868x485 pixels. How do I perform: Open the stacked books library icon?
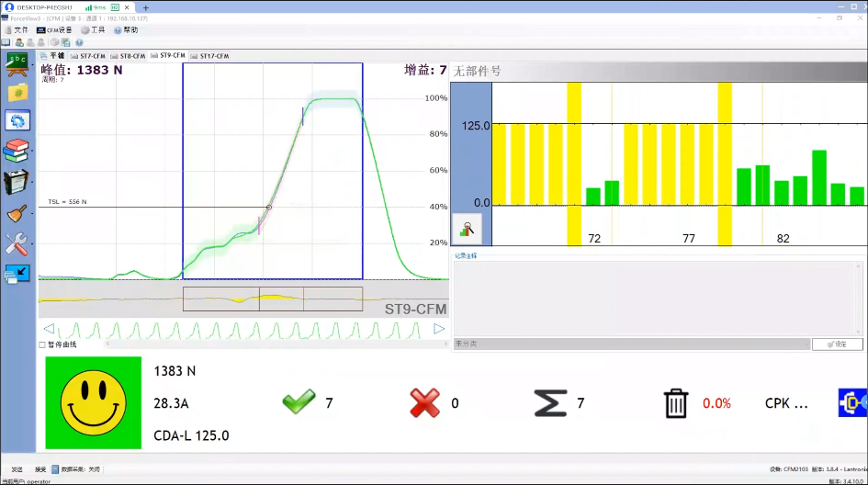click(x=17, y=151)
